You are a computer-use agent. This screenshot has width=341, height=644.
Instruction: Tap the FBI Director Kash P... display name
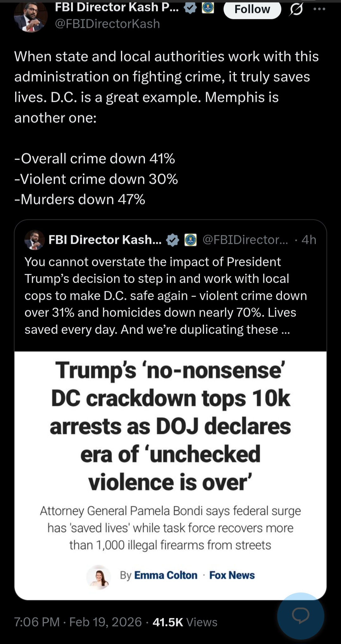(117, 8)
